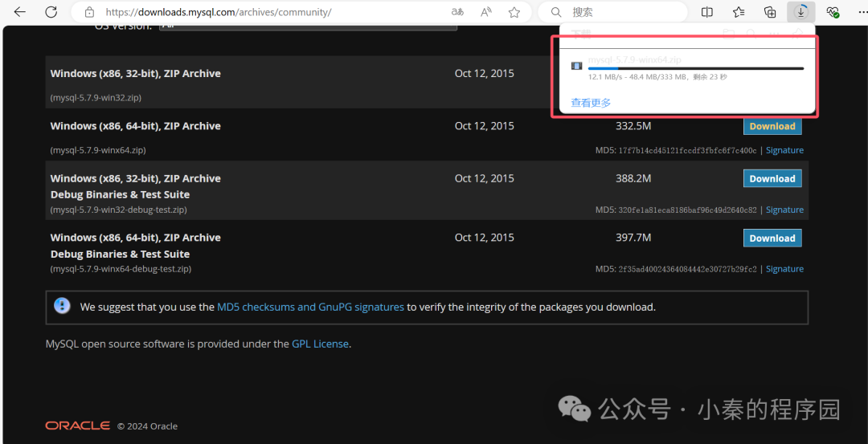Select the text 'Windows (x86, 32-bit), ZIP Archive' first row
This screenshot has height=444, width=868.
tap(136, 74)
